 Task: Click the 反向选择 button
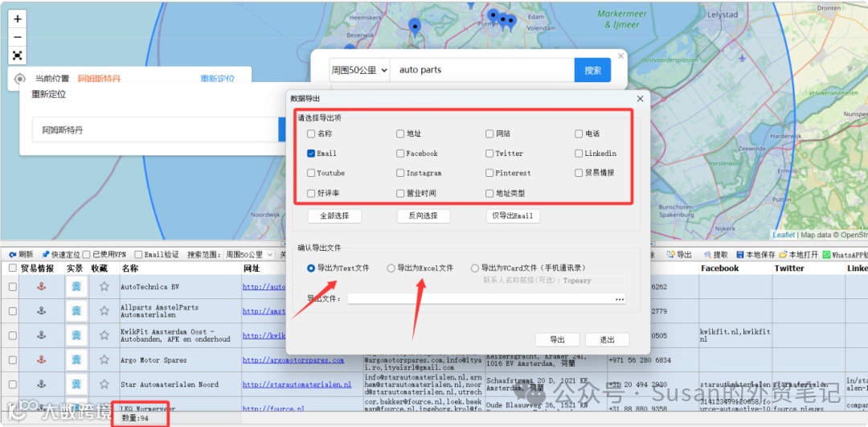pyautogui.click(x=424, y=216)
